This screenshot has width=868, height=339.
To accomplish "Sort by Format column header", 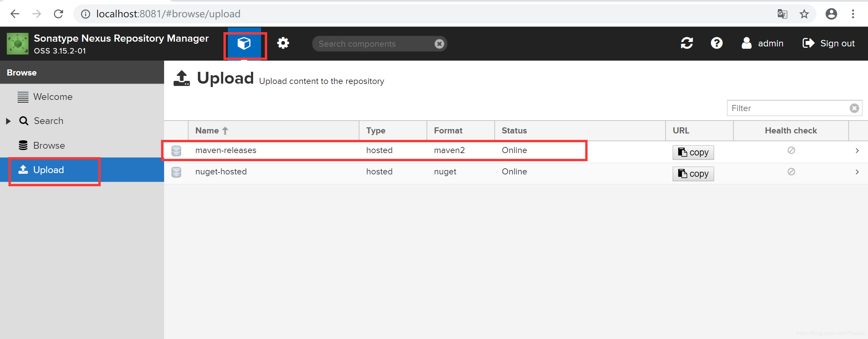I will click(461, 131).
